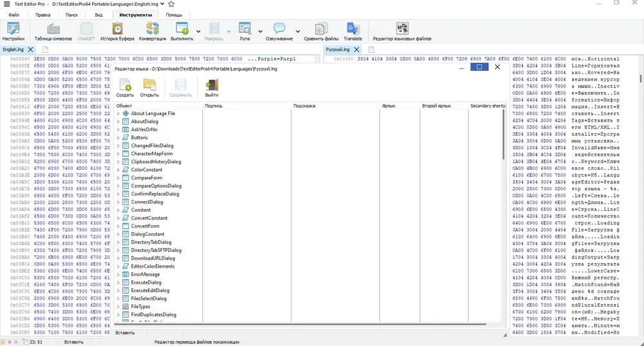Click the Объект column header

coord(158,105)
